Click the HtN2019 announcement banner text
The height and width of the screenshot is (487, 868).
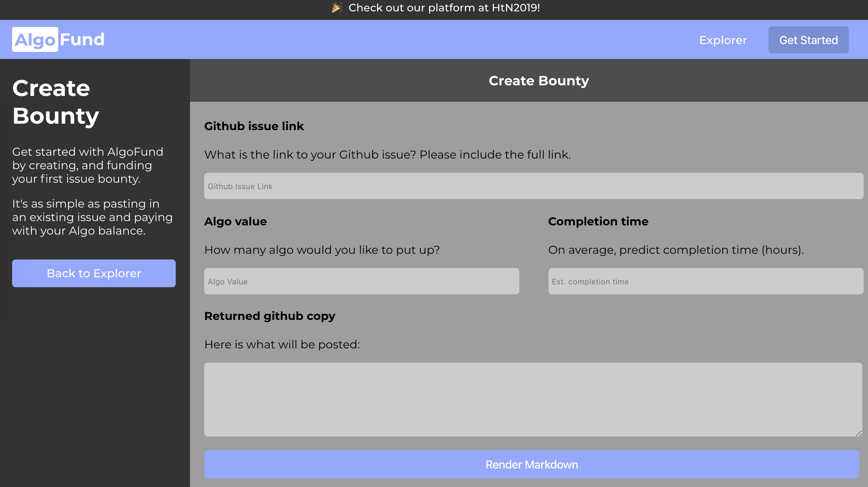(444, 7)
